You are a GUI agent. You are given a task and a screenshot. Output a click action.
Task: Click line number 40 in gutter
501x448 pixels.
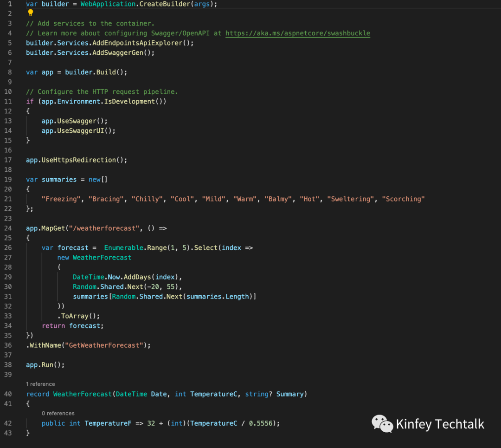pyautogui.click(x=8, y=394)
